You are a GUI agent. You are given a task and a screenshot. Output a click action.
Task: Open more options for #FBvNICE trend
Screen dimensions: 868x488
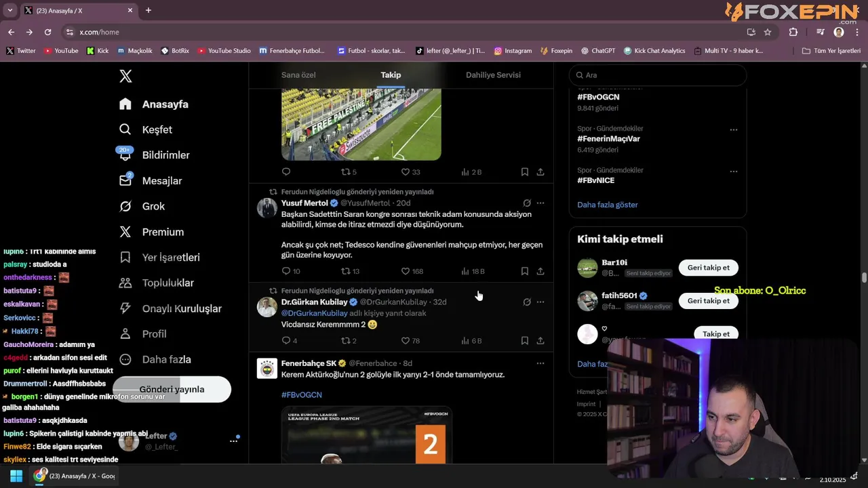734,171
